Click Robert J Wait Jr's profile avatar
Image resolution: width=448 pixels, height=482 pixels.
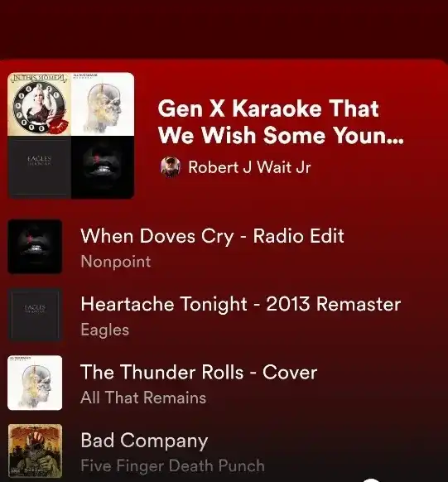[171, 167]
